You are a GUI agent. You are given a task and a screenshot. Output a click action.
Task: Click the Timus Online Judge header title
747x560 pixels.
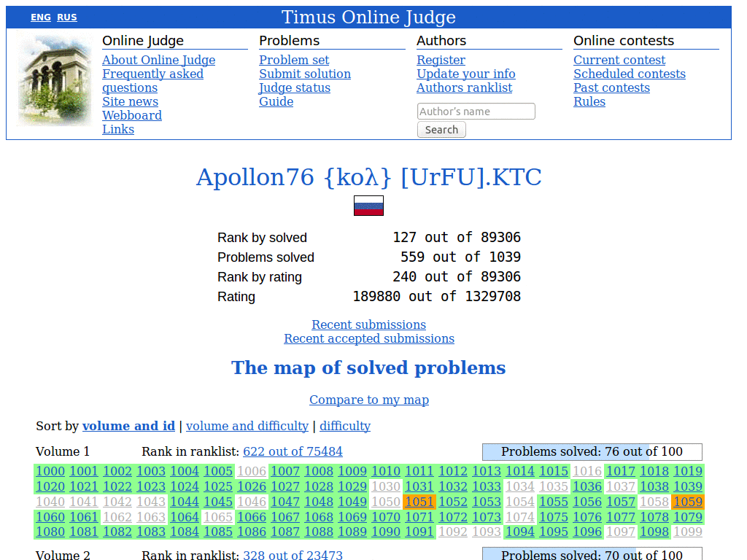pyautogui.click(x=368, y=17)
